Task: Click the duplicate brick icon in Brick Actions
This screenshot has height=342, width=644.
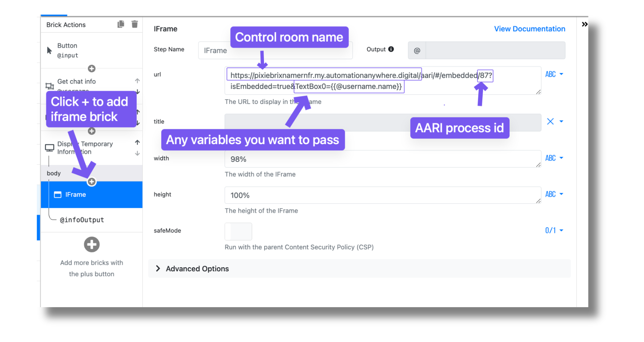Action: pos(121,24)
